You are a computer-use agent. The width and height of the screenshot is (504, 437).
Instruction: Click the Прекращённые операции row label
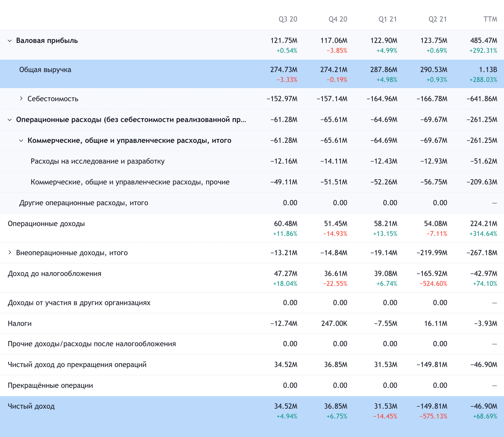tap(50, 385)
